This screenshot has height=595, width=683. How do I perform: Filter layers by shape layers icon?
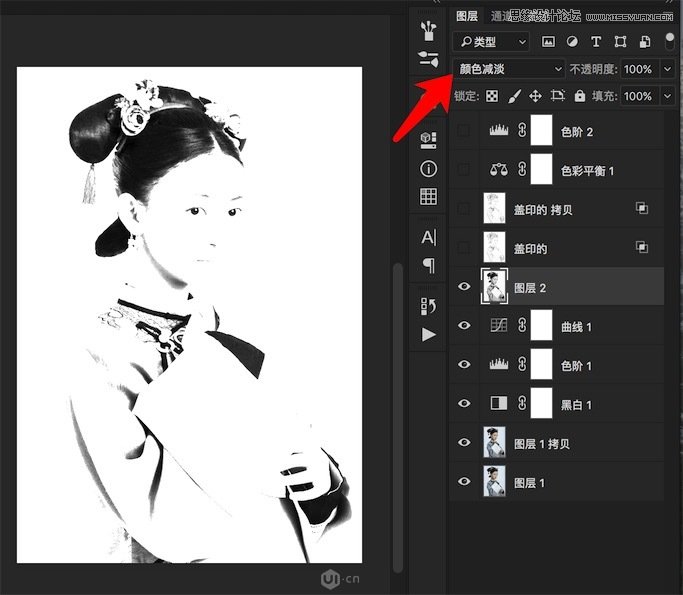[x=620, y=42]
